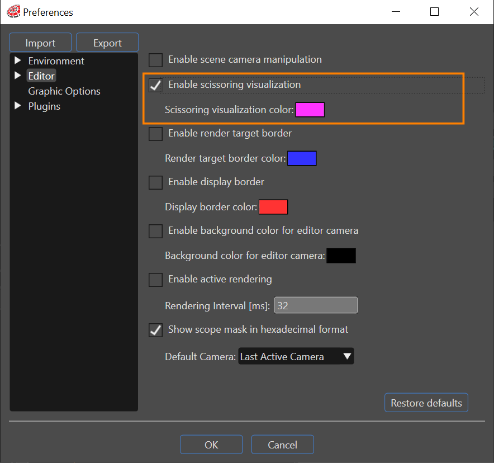Pick the blue render target border color
The height and width of the screenshot is (464, 494).
302,158
